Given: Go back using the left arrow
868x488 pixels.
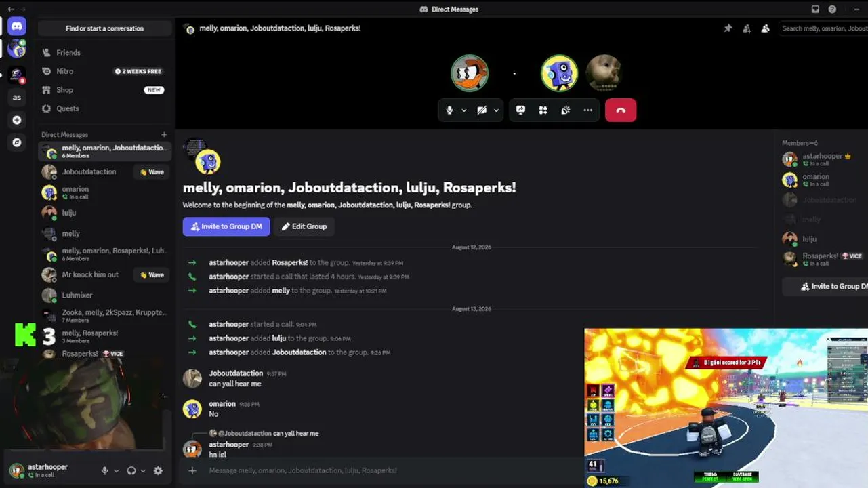Looking at the screenshot, I should [x=10, y=9].
